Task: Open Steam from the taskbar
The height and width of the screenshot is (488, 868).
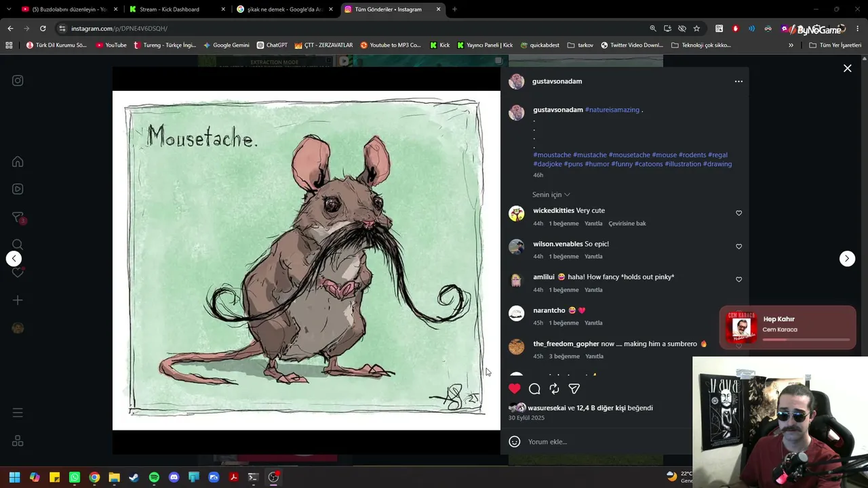Action: click(134, 477)
